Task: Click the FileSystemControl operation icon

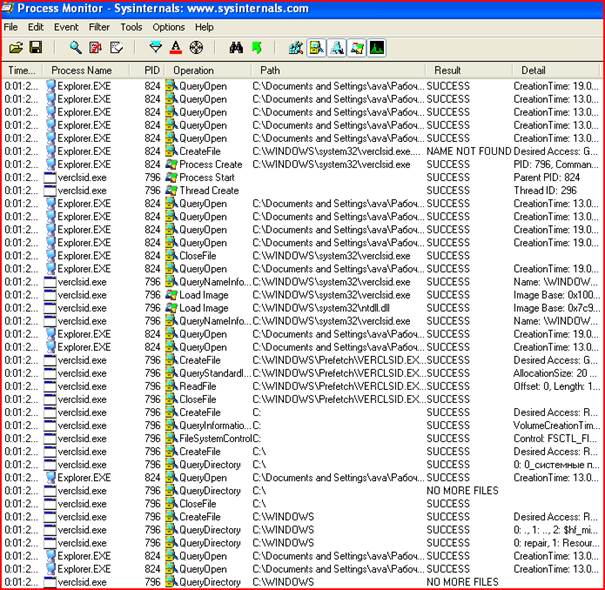Action: pos(171,438)
